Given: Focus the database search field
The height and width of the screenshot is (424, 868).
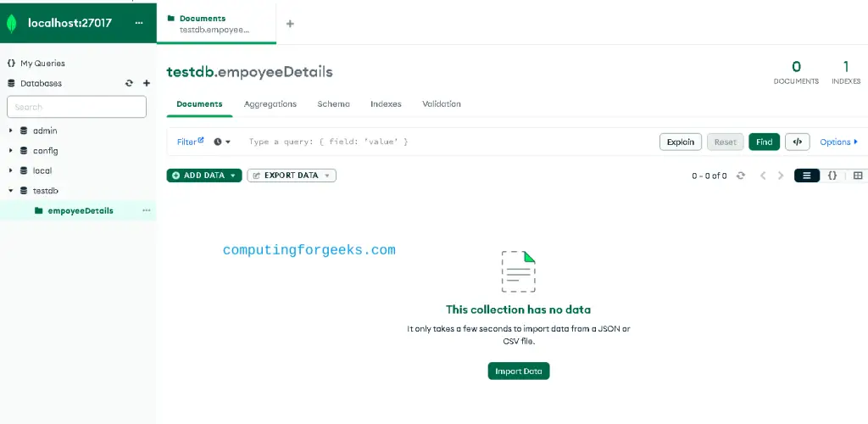Looking at the screenshot, I should click(x=76, y=106).
